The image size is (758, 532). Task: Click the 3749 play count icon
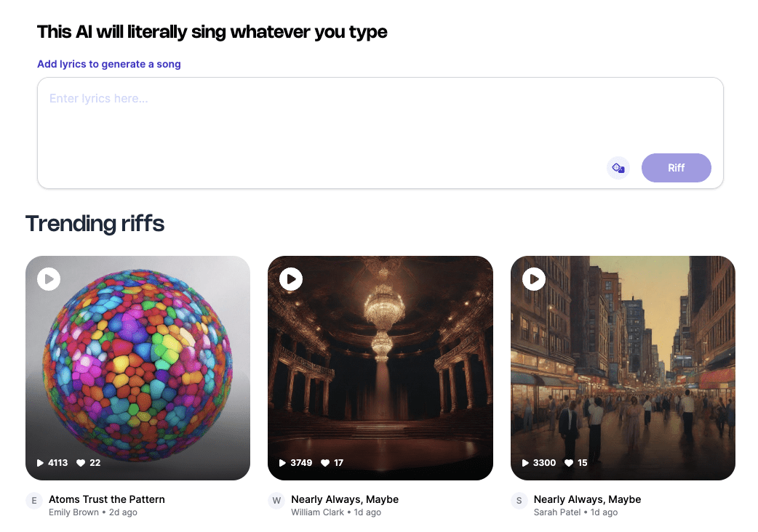pyautogui.click(x=283, y=463)
